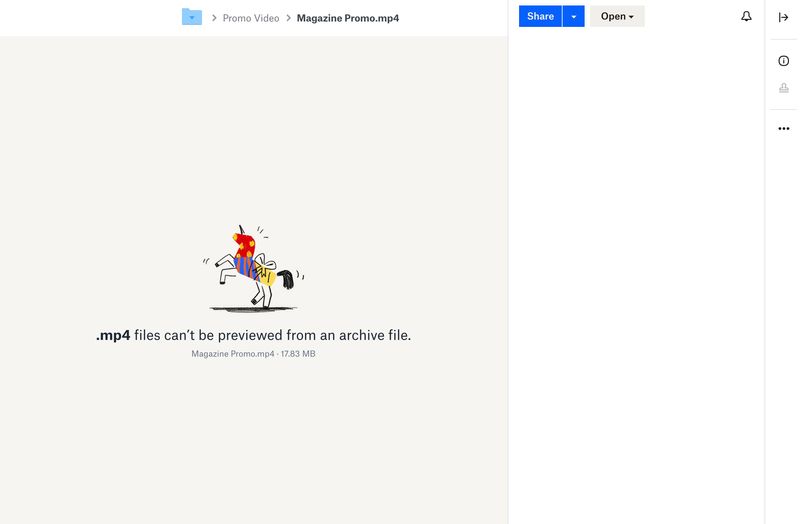
Task: Click the empty white comments panel
Action: pyautogui.click(x=636, y=280)
